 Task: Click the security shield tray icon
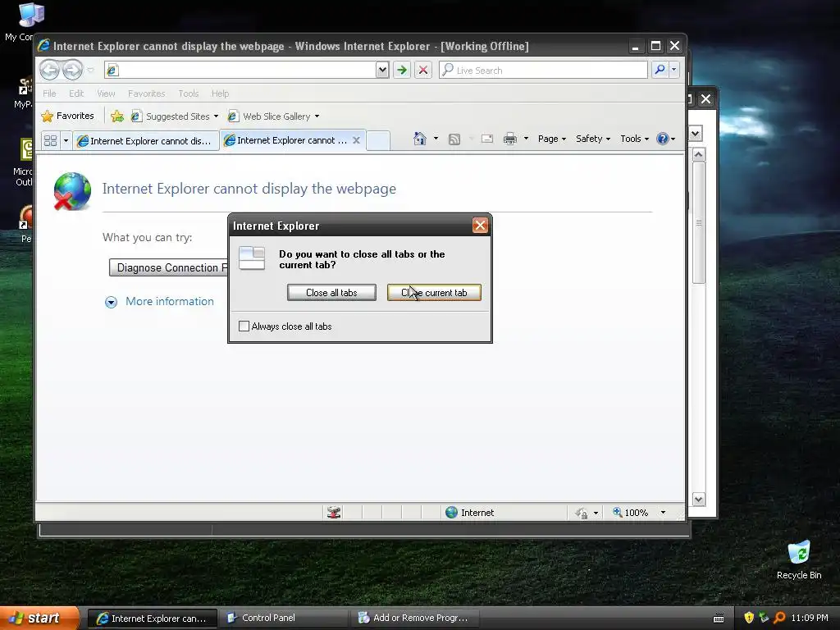[x=749, y=618]
